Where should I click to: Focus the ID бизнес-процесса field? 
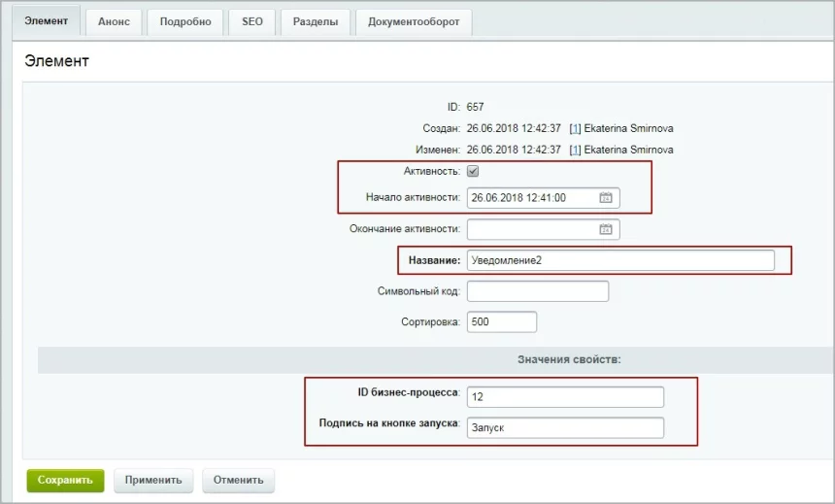(x=564, y=397)
